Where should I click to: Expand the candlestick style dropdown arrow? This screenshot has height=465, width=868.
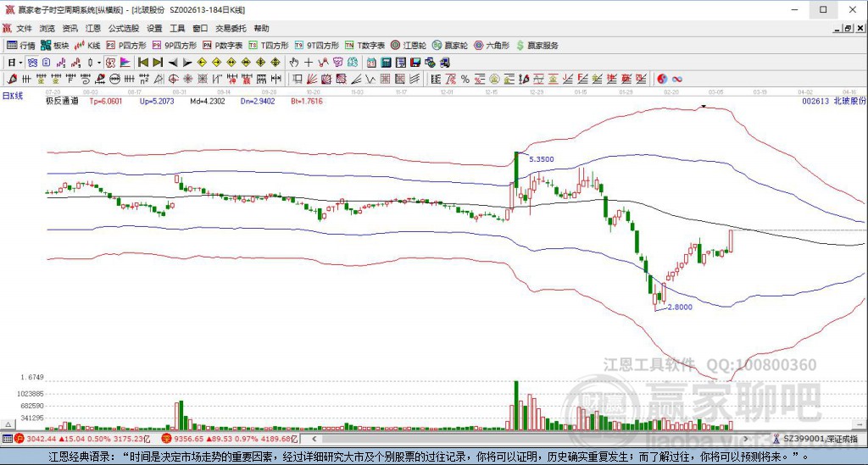click(99, 62)
